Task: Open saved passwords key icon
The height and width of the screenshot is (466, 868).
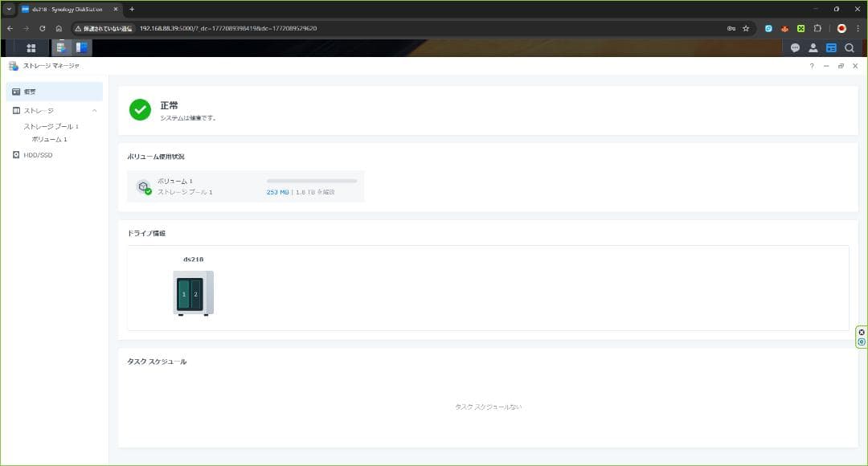Action: 731,28
